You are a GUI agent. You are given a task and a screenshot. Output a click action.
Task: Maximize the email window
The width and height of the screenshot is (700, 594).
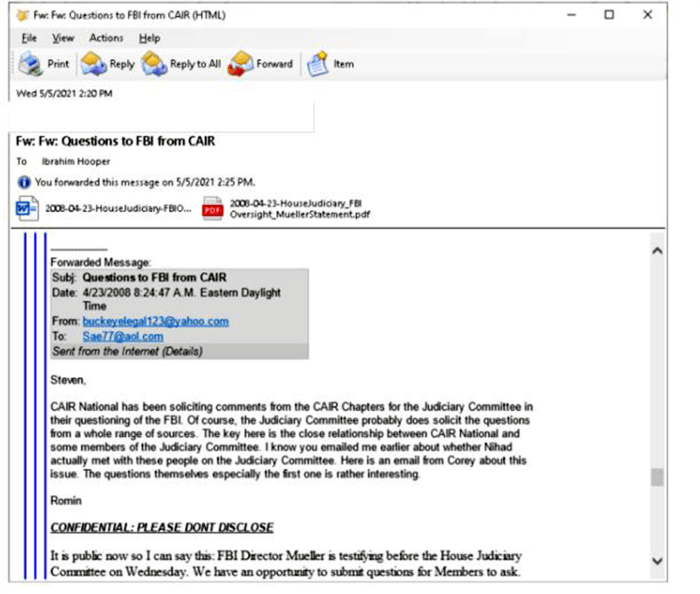609,15
